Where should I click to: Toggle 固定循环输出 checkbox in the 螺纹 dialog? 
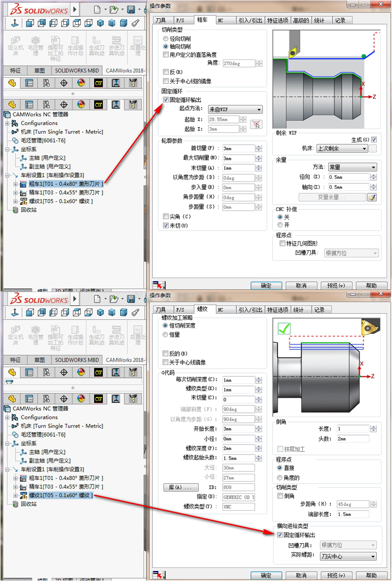pyautogui.click(x=280, y=535)
